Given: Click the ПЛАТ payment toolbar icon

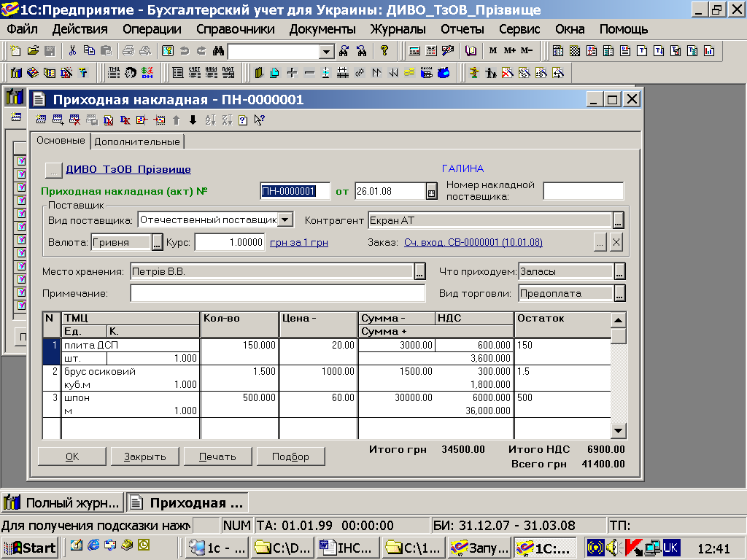Looking at the screenshot, I should click(228, 72).
